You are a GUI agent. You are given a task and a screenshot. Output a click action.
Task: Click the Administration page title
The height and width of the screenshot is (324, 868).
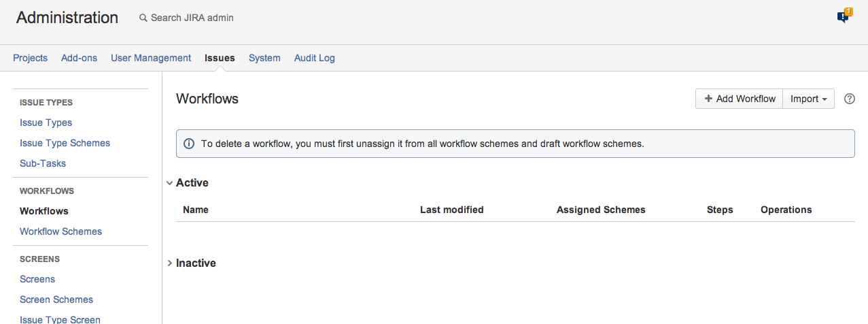click(x=67, y=18)
